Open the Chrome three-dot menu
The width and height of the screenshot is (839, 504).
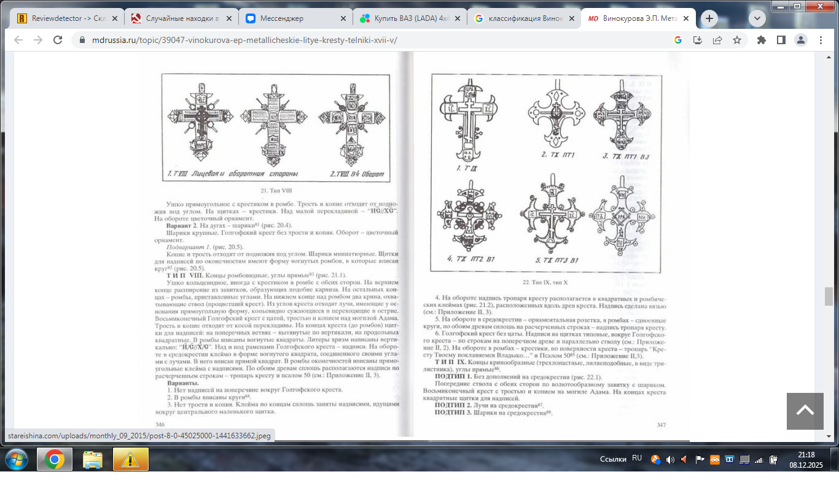pos(821,40)
